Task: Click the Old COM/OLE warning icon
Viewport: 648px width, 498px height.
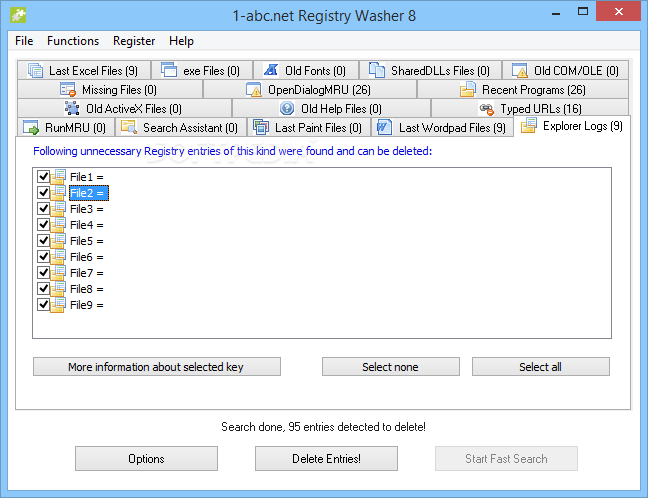Action: [519, 70]
